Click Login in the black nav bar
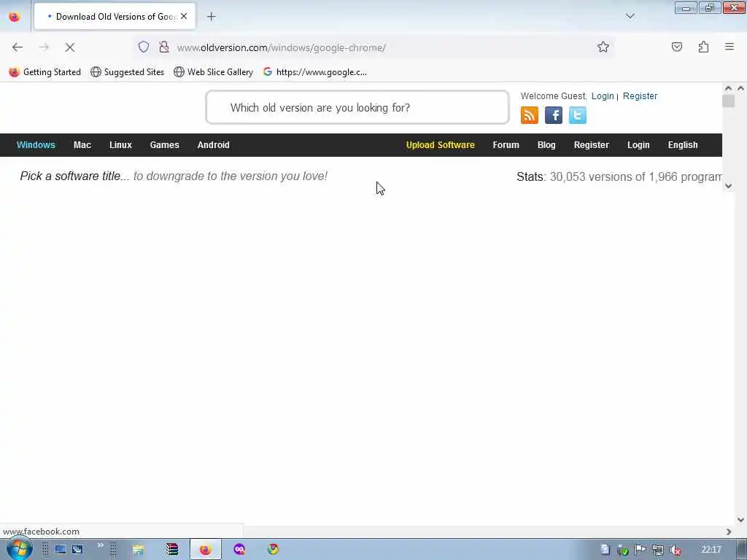This screenshot has width=747, height=560. pyautogui.click(x=638, y=145)
